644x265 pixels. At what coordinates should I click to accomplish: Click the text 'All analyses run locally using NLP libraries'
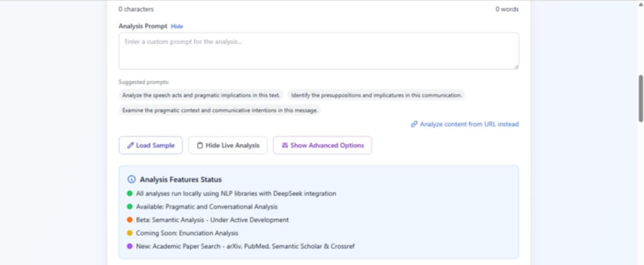204,193
